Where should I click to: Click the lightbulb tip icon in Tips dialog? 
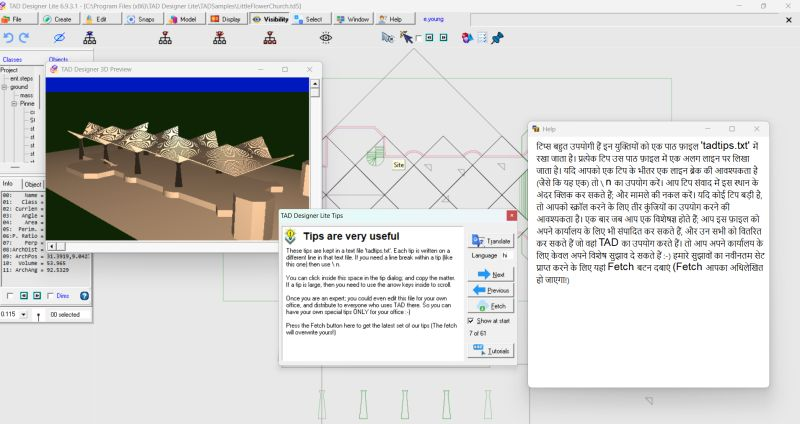coord(290,236)
